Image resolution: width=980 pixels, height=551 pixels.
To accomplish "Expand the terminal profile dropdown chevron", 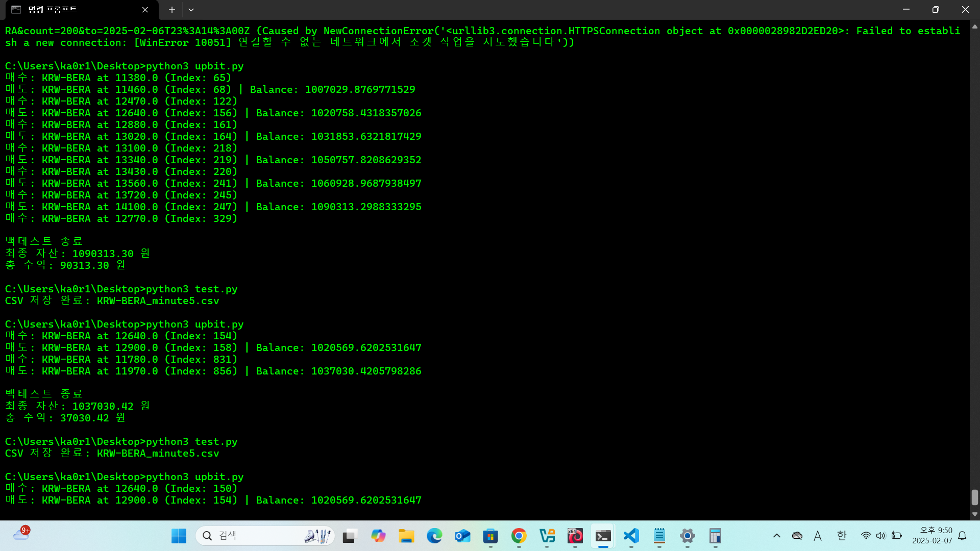I will [x=191, y=10].
